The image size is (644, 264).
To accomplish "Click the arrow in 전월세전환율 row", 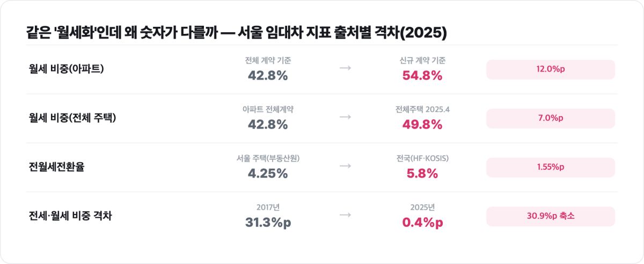I will [346, 166].
